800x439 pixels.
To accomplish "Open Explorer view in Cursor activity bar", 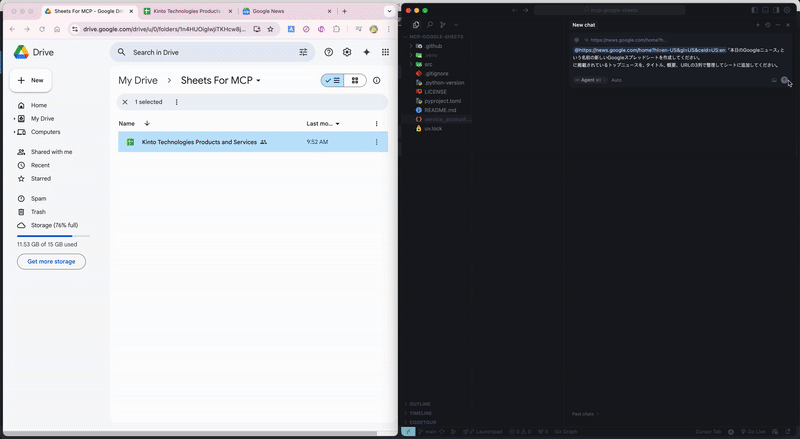I will coord(416,25).
